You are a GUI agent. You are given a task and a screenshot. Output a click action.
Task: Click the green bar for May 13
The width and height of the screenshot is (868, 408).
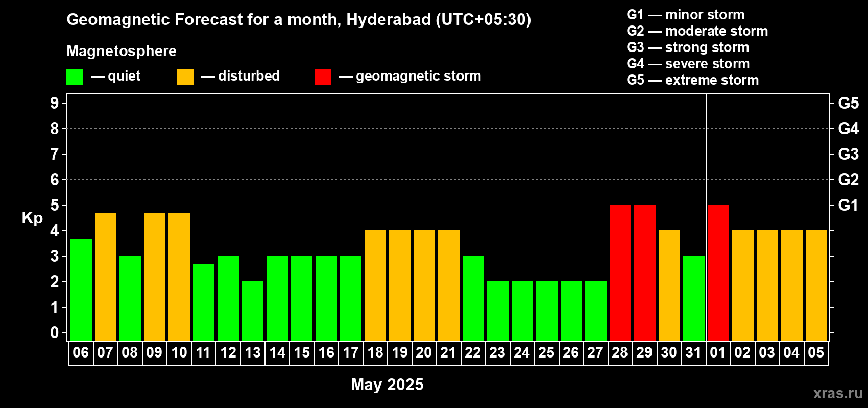pyautogui.click(x=253, y=311)
